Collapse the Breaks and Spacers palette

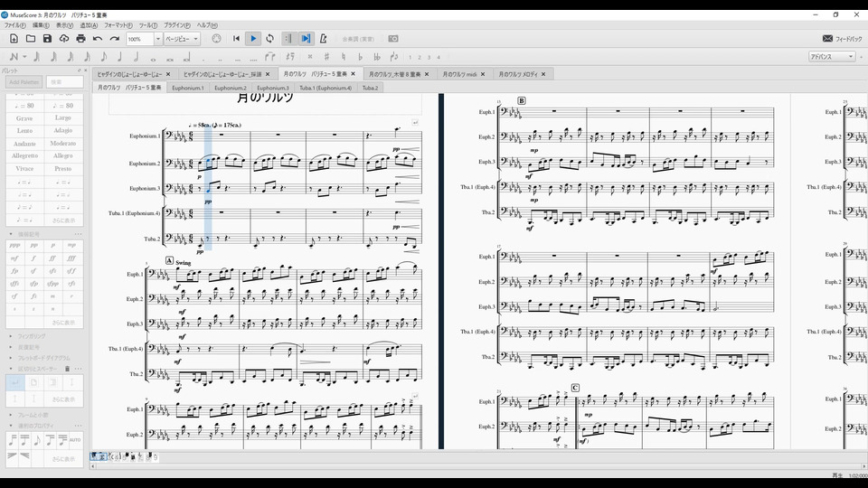click(x=11, y=369)
